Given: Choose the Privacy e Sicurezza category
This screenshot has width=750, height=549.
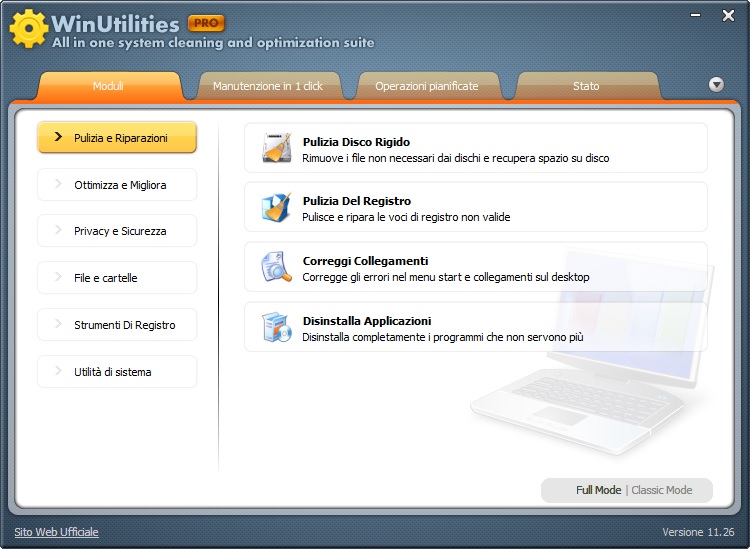Looking at the screenshot, I should 117,231.
